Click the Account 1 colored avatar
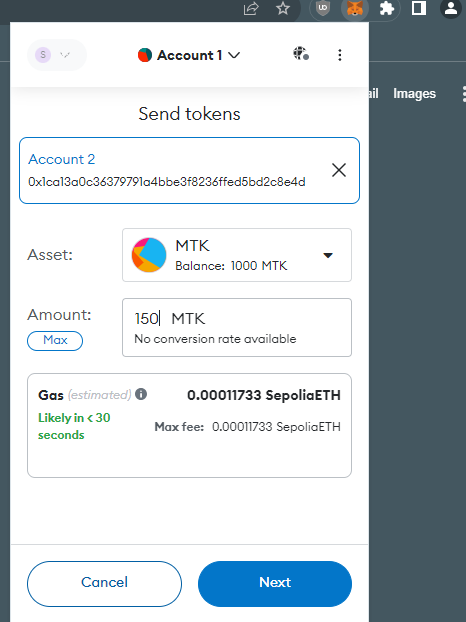 pos(145,55)
